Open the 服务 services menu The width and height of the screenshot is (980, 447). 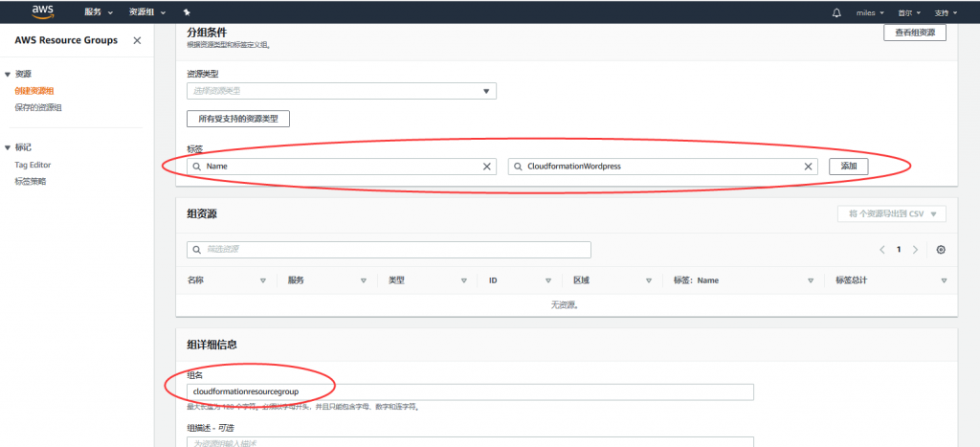[x=100, y=12]
